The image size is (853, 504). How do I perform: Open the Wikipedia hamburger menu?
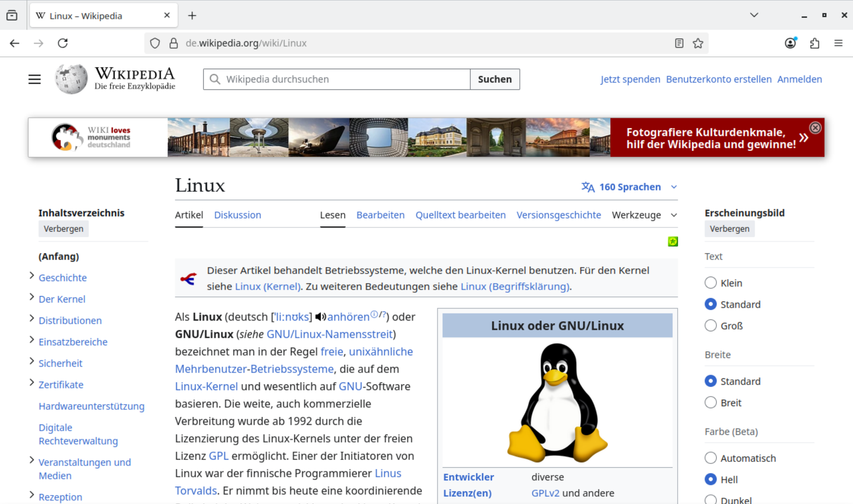(34, 79)
